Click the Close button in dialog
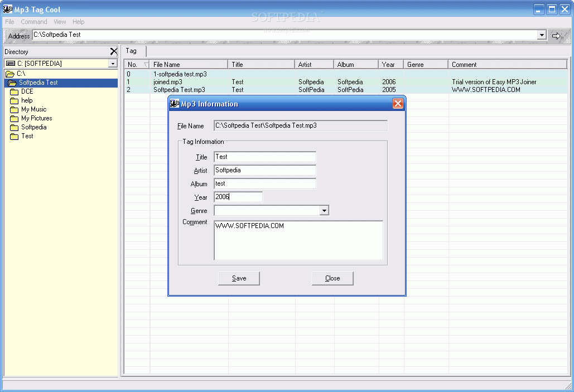 click(332, 278)
